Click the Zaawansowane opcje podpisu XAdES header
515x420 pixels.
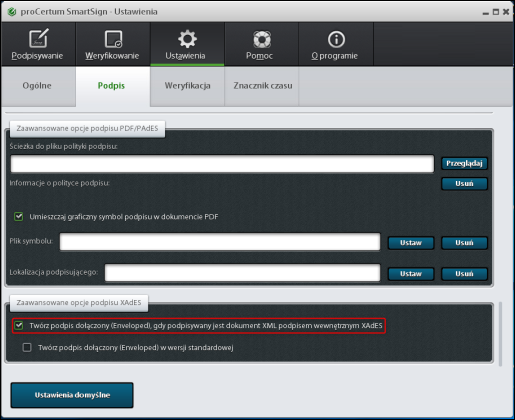pyautogui.click(x=79, y=303)
